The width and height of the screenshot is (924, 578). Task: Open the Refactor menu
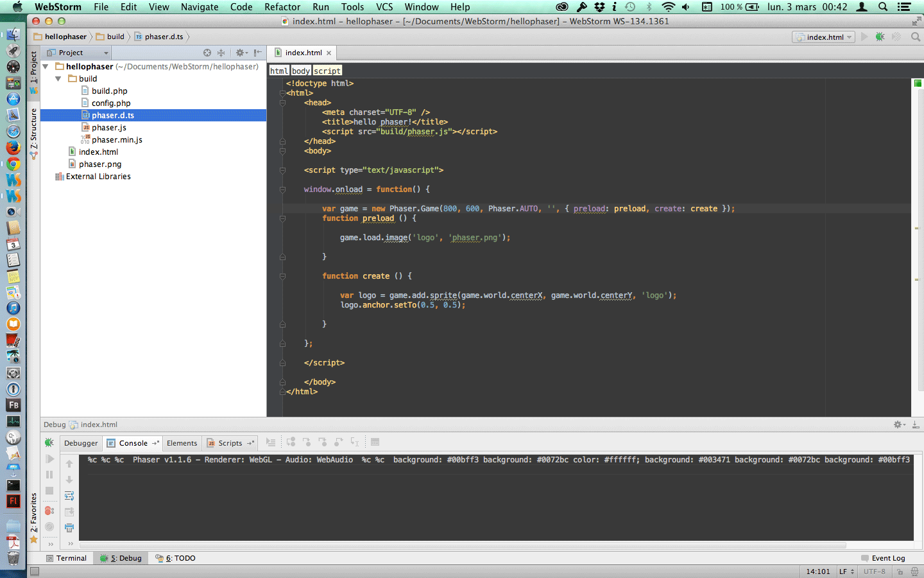[282, 7]
